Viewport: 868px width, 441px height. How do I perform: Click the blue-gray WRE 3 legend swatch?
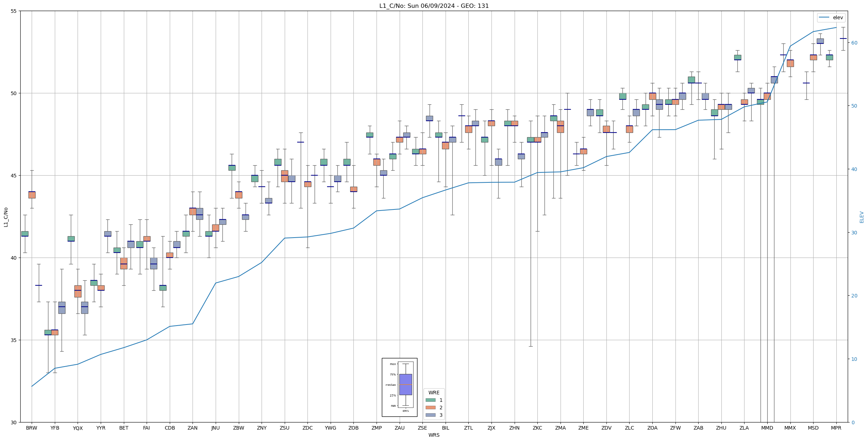(x=430, y=415)
